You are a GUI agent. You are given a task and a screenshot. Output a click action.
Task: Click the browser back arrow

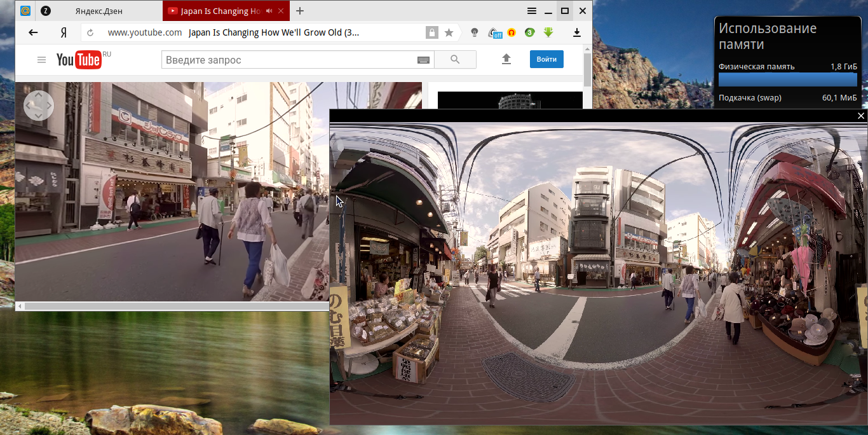pyautogui.click(x=33, y=32)
